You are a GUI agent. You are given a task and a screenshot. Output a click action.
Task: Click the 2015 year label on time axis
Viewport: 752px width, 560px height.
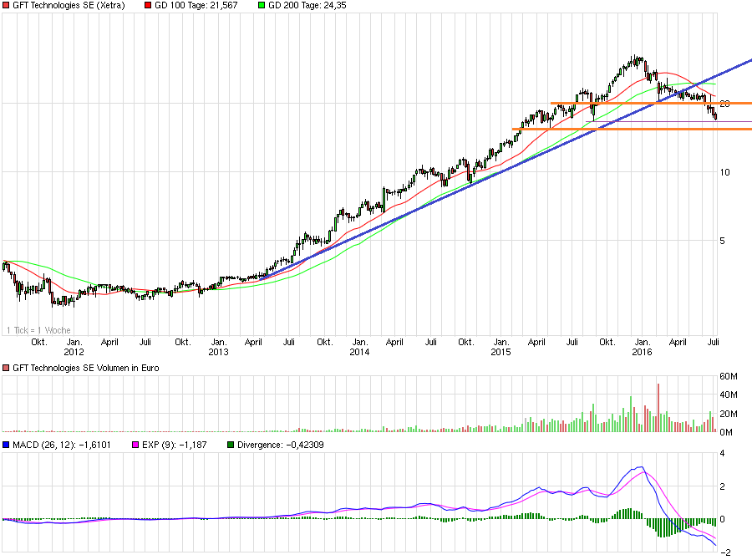coord(500,352)
